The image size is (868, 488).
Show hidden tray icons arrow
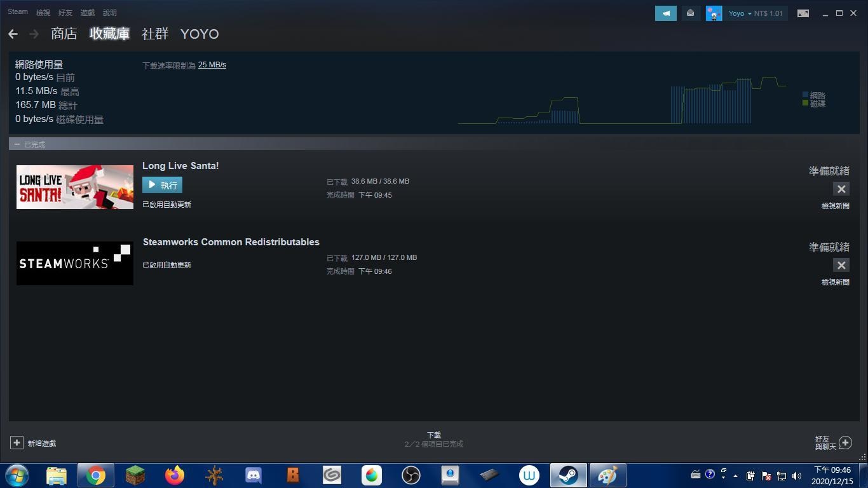coord(736,475)
